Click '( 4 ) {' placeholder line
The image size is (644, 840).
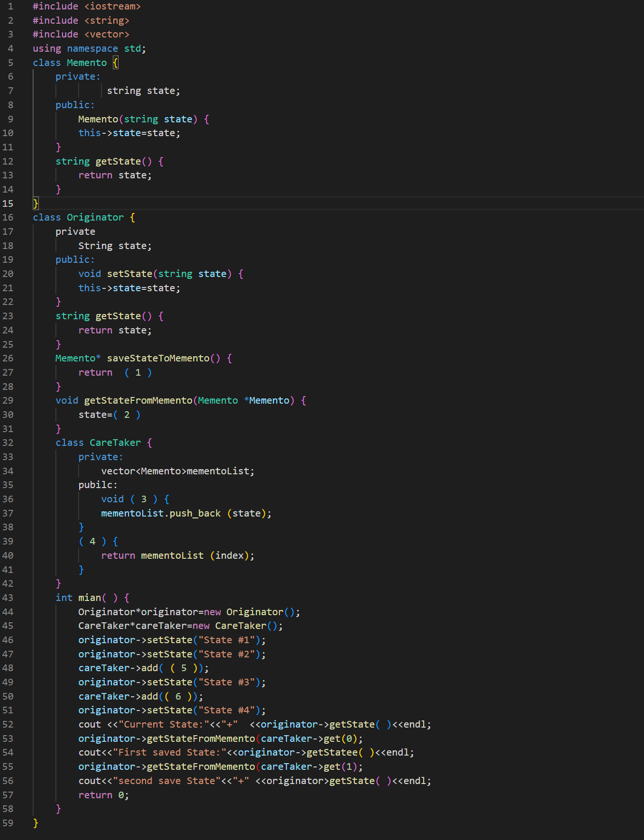pos(98,542)
